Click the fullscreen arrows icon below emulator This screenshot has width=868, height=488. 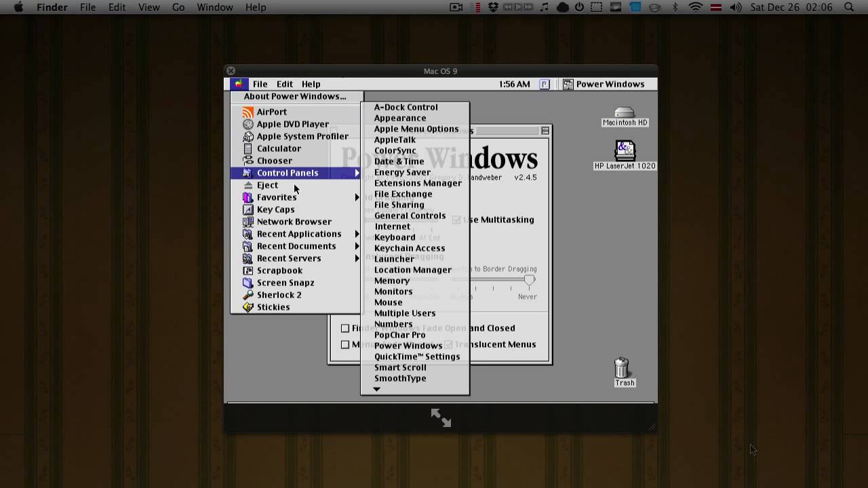(441, 418)
